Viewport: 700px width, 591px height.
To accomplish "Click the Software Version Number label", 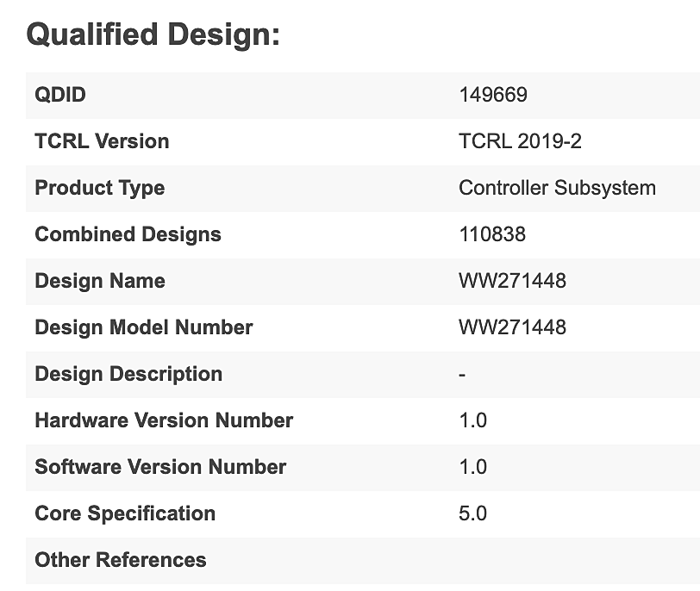I will point(160,467).
